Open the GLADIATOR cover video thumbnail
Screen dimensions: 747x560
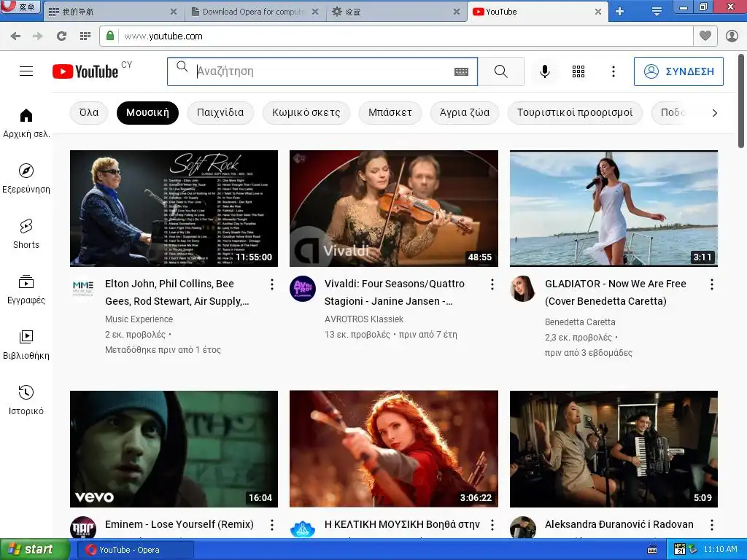[614, 209]
